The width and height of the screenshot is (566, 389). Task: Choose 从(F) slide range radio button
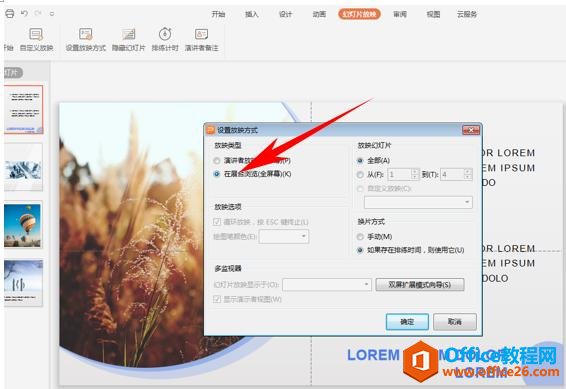pyautogui.click(x=360, y=175)
